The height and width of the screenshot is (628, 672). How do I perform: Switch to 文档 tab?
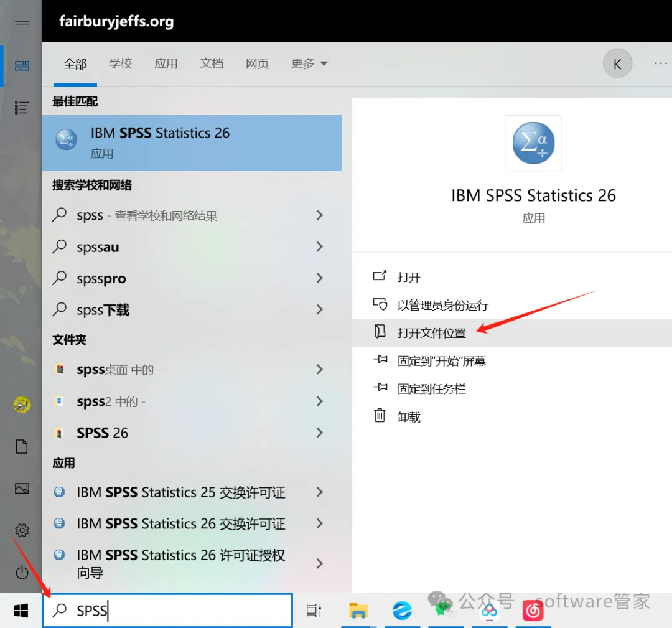click(x=212, y=63)
